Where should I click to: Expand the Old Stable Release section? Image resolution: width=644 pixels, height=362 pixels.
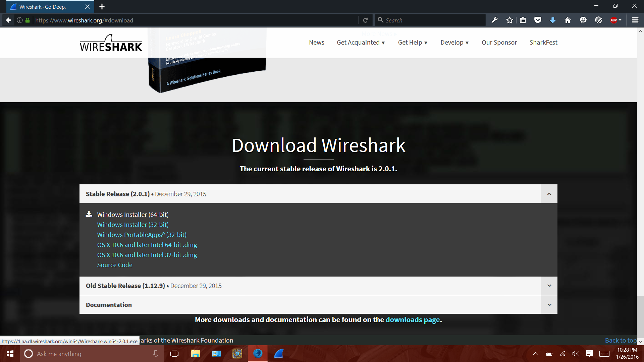pyautogui.click(x=549, y=286)
